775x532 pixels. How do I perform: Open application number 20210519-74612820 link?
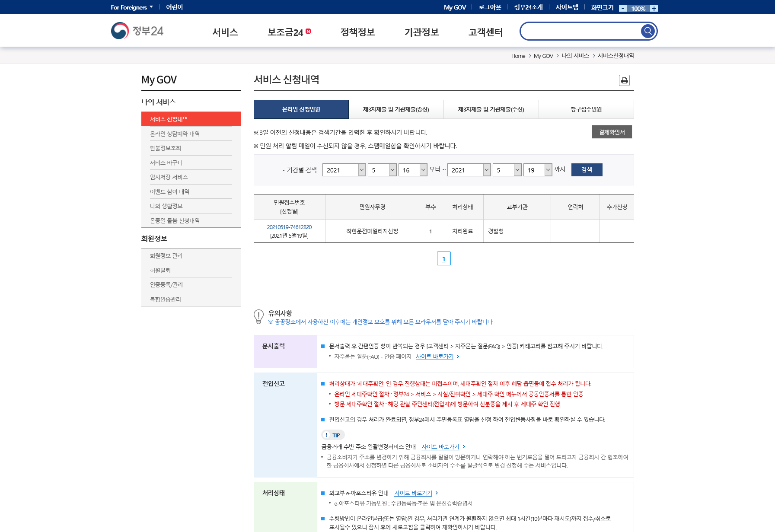289,227
